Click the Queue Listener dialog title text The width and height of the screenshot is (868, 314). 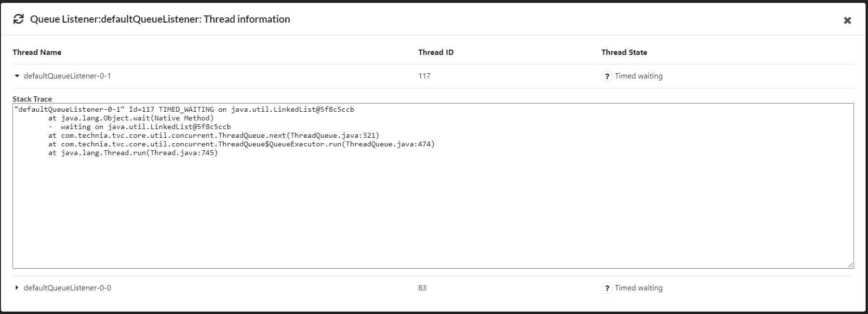[x=160, y=19]
